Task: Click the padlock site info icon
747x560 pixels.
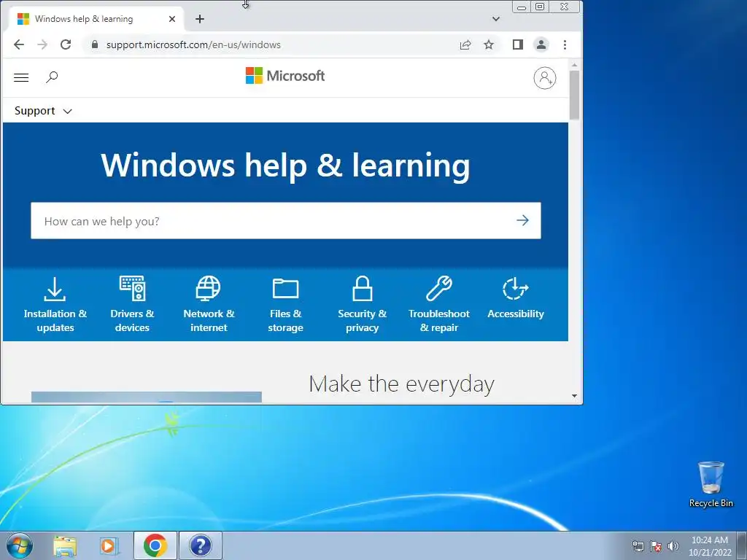Action: coord(94,44)
